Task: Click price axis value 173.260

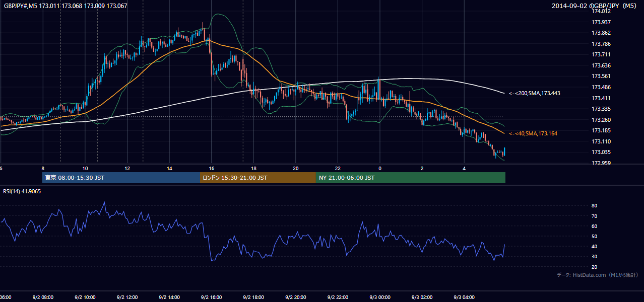Action: tap(601, 120)
